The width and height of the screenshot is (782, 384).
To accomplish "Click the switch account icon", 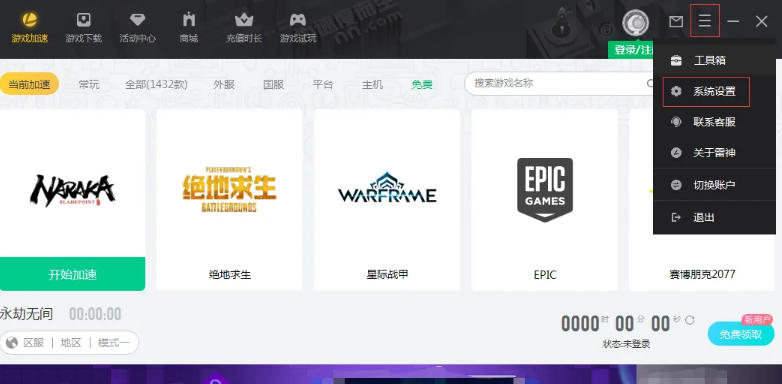I will [676, 185].
